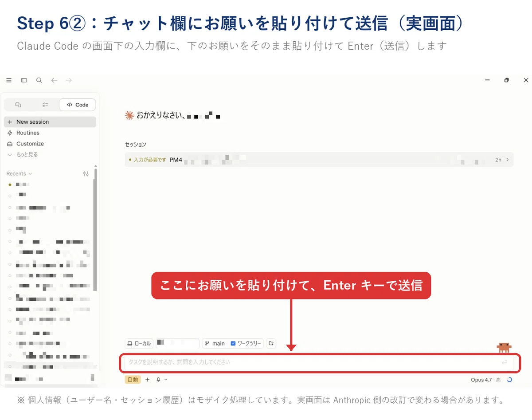Close the window
The height and width of the screenshot is (420, 532).
coord(526,80)
